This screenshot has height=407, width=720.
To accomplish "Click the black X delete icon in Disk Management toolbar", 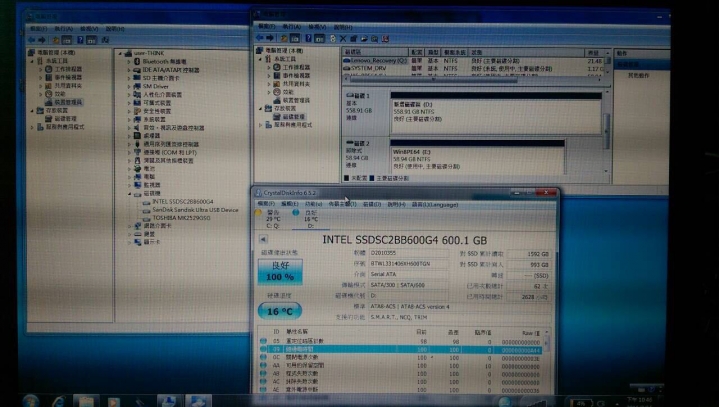I will 343,39.
